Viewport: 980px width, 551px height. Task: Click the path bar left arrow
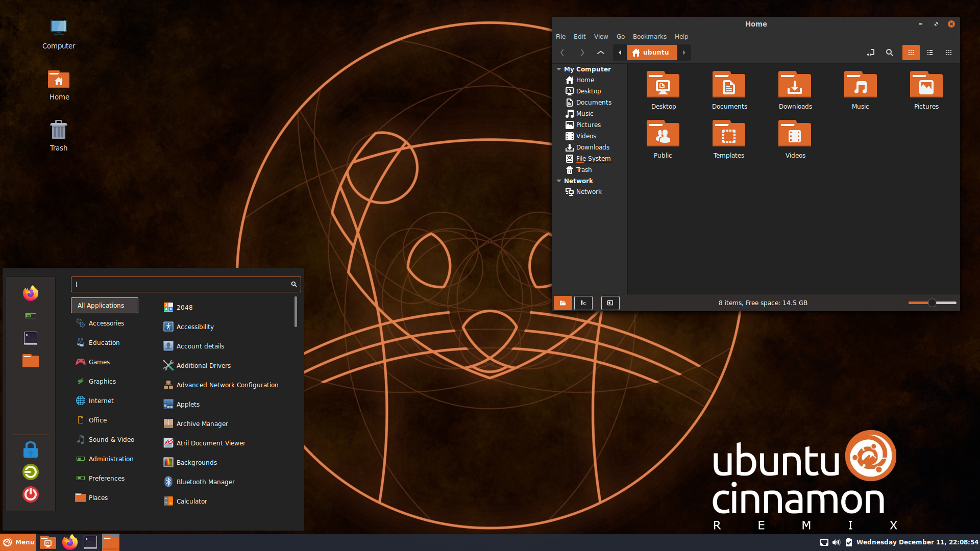(x=620, y=53)
